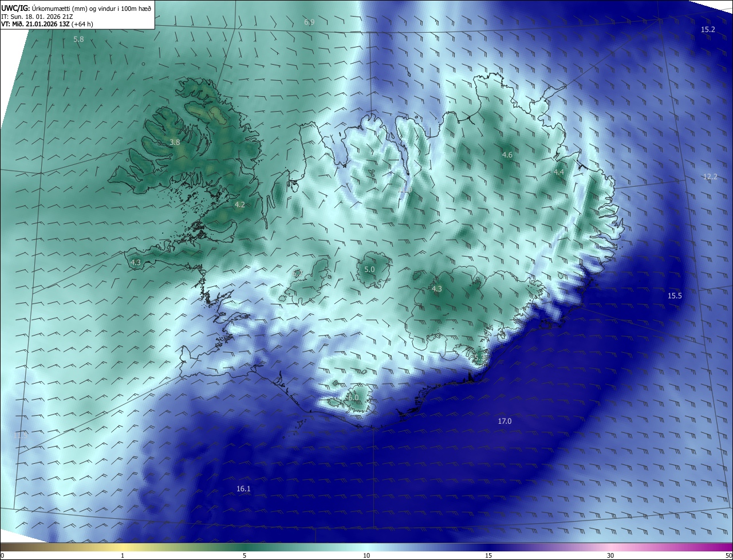Click the 15.5 value label on the map
Viewport: 733px width, 560px height.
[x=675, y=295]
